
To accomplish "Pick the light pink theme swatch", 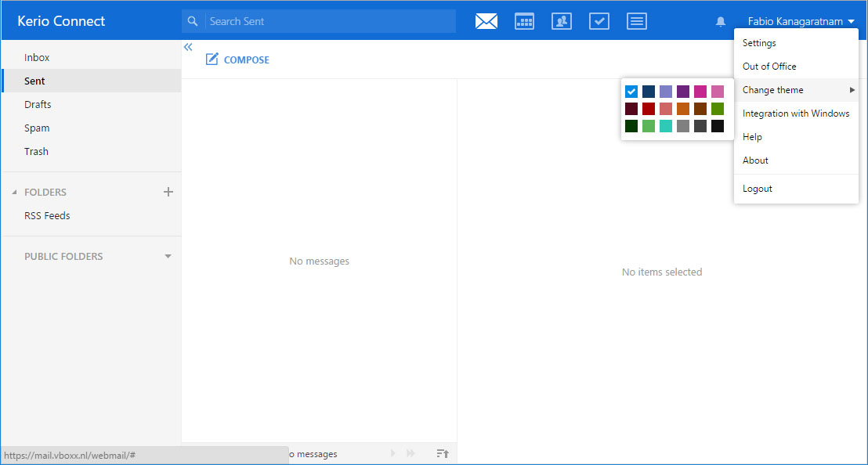I will [718, 92].
